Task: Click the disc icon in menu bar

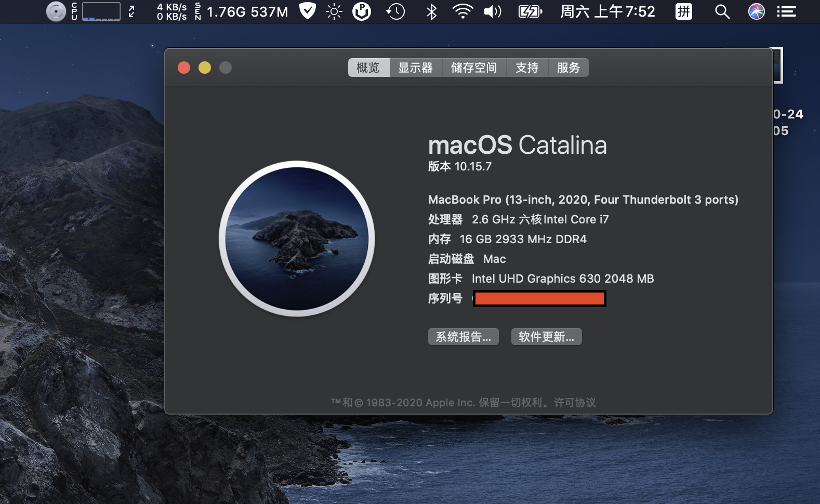Action: tap(56, 11)
